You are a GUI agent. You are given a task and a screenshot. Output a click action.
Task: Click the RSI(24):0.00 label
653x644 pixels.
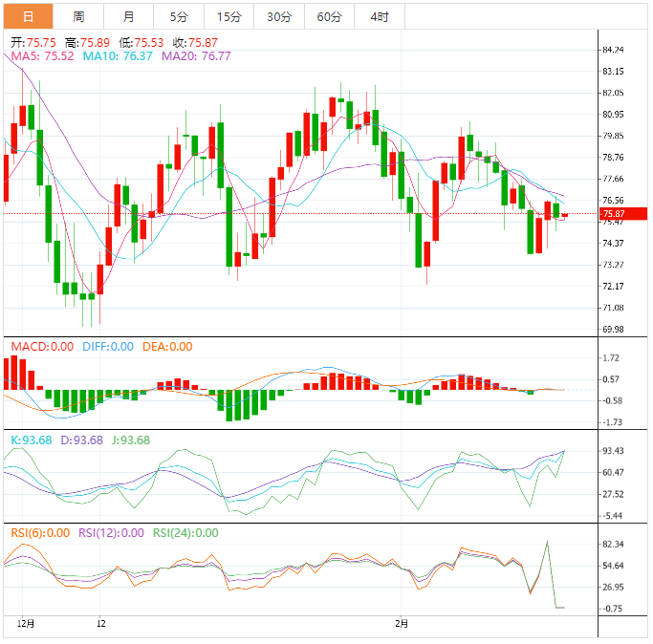click(185, 533)
